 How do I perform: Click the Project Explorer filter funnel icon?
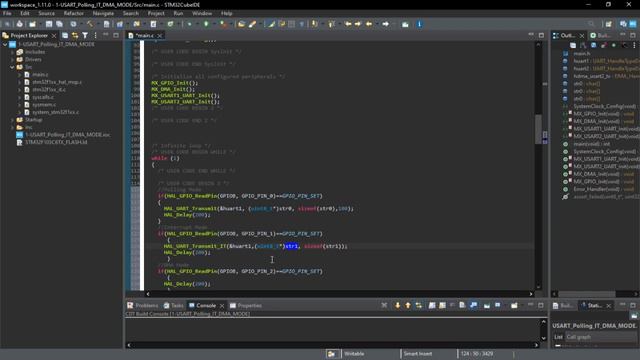tap(85, 36)
